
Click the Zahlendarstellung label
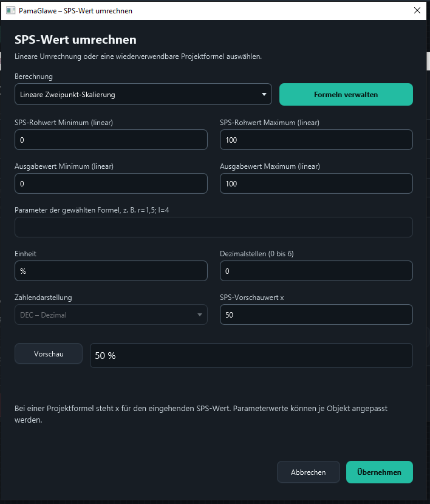coord(43,298)
